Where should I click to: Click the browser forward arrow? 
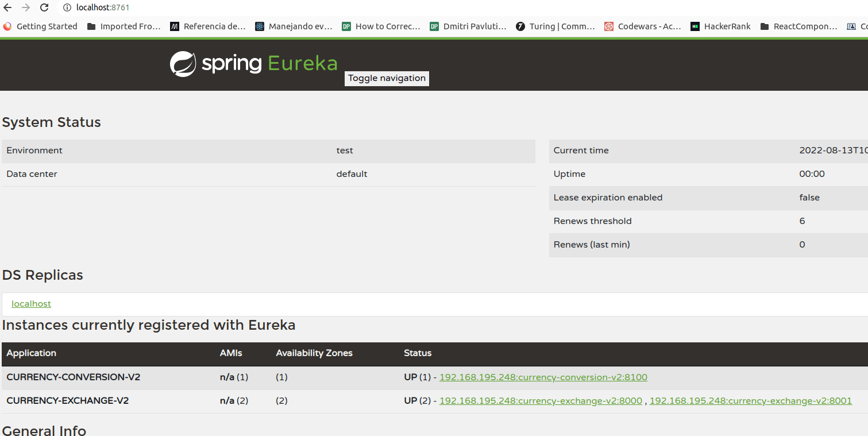pos(26,7)
